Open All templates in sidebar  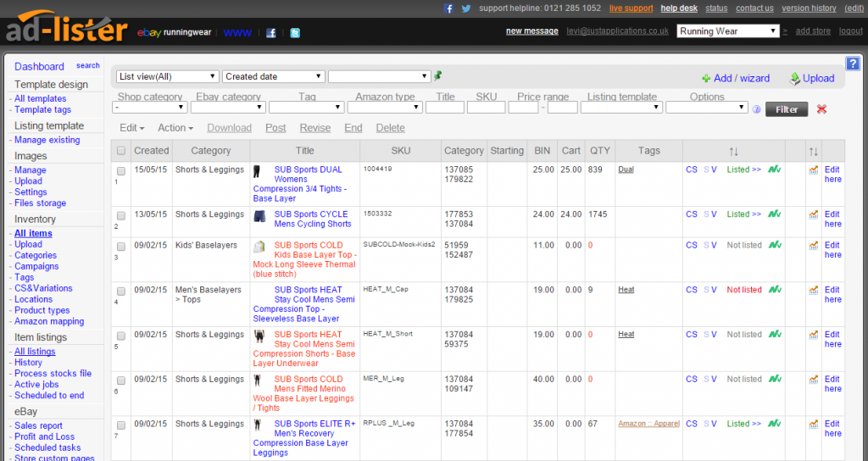[x=40, y=98]
